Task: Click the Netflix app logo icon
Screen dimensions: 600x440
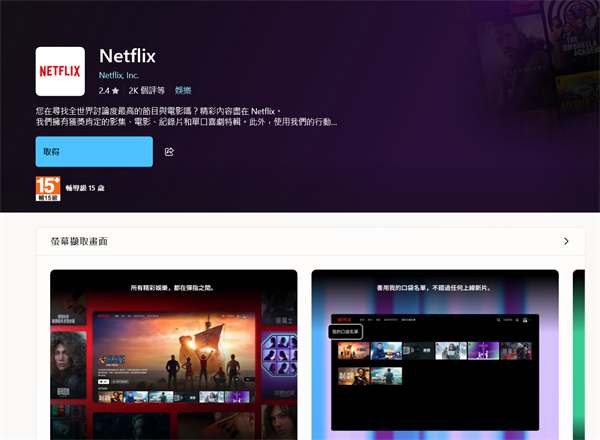Action: (x=60, y=72)
